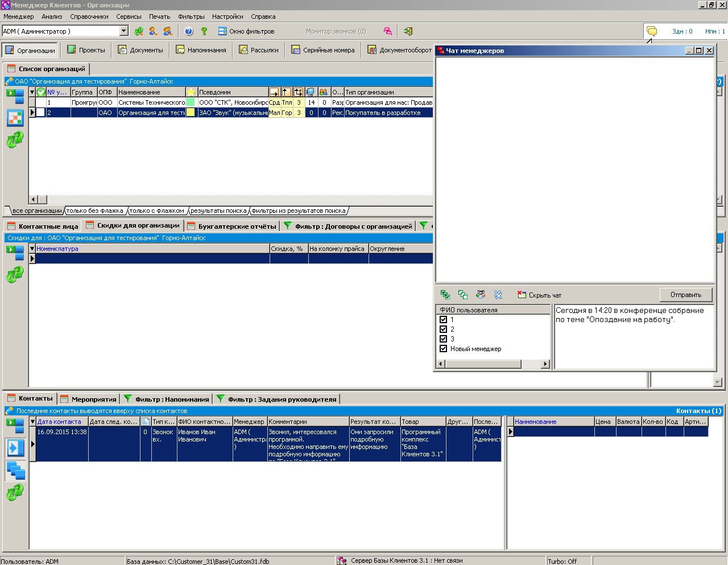The height and width of the screenshot is (565, 728).
Task: Click the deselect-all users icon in chat
Action: click(x=463, y=295)
